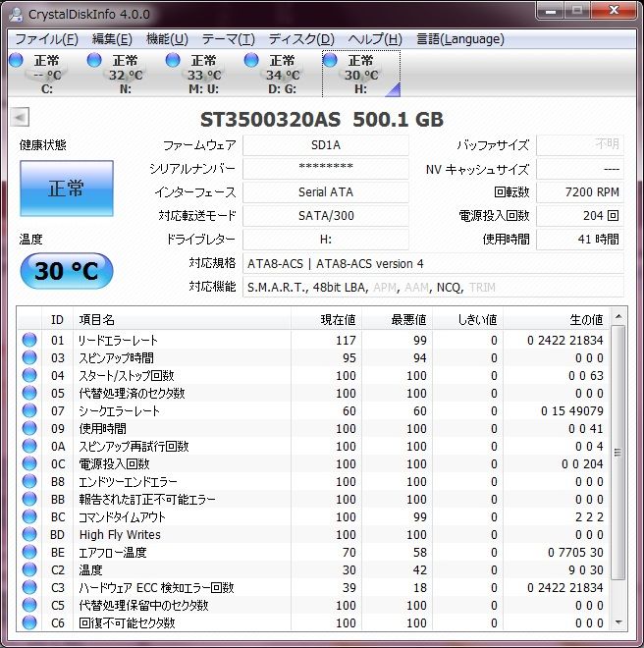Click status icon of 代替処理保留中のセクタ数 row

click(29, 605)
